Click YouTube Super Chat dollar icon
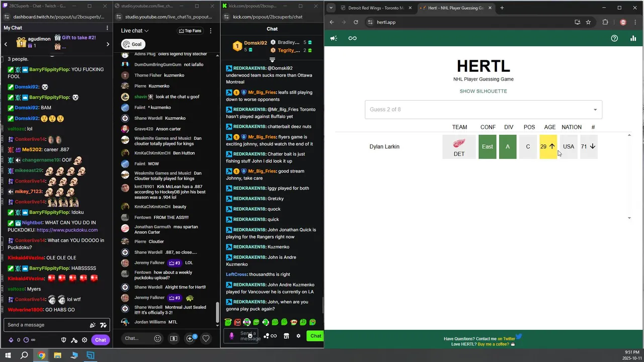The image size is (644, 362). coord(174,338)
